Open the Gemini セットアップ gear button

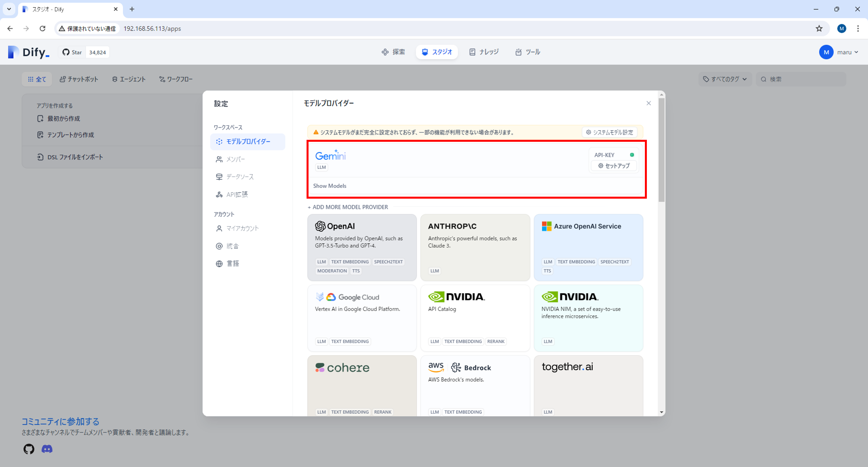point(614,166)
